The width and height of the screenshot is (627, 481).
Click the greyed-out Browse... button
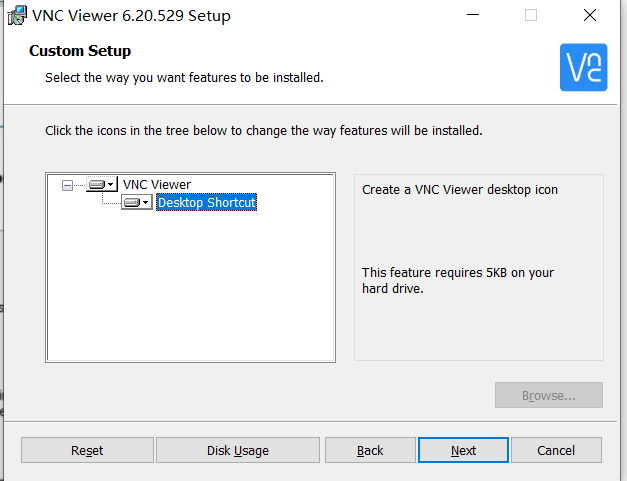tap(549, 395)
